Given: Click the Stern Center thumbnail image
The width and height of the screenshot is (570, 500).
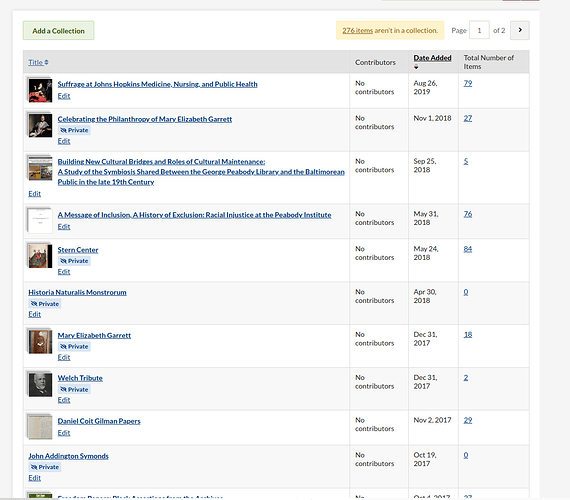Looking at the screenshot, I should (x=40, y=256).
